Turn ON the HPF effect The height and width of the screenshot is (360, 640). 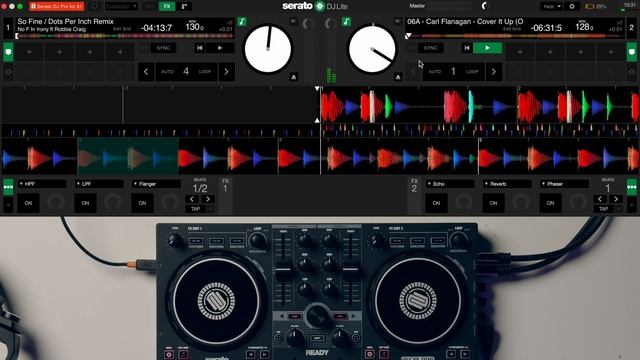point(29,203)
